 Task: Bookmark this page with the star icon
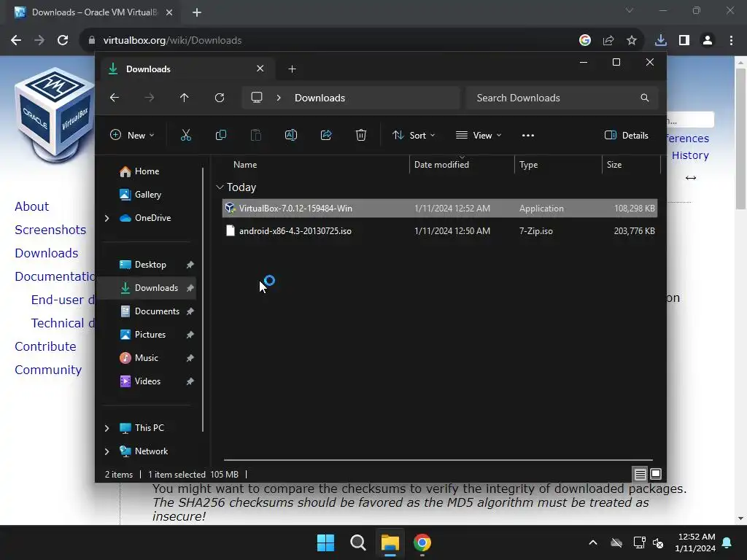coord(632,41)
